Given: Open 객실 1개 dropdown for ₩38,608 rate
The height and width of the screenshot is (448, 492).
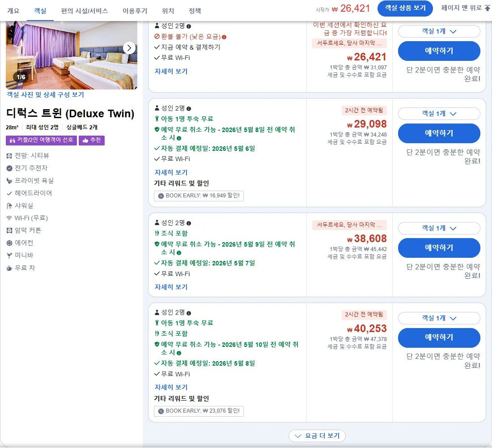Looking at the screenshot, I should (x=439, y=228).
